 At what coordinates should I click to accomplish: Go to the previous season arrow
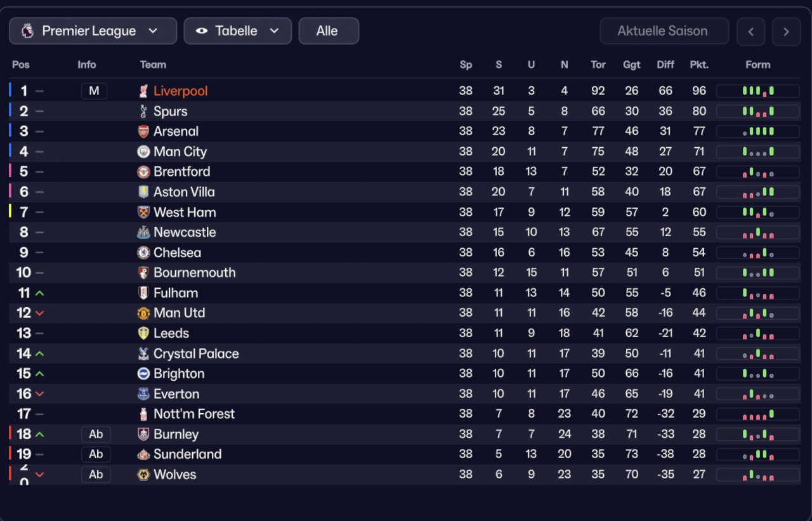[x=750, y=32]
